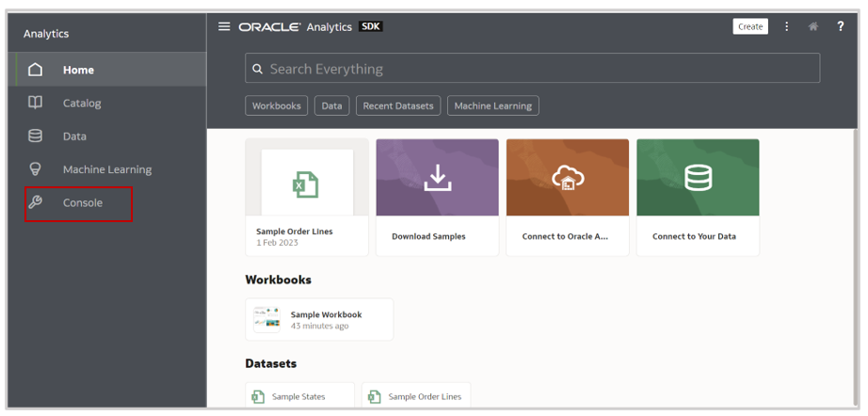Open the vertical three-dot page menu
This screenshot has width=868, height=416.
(787, 26)
